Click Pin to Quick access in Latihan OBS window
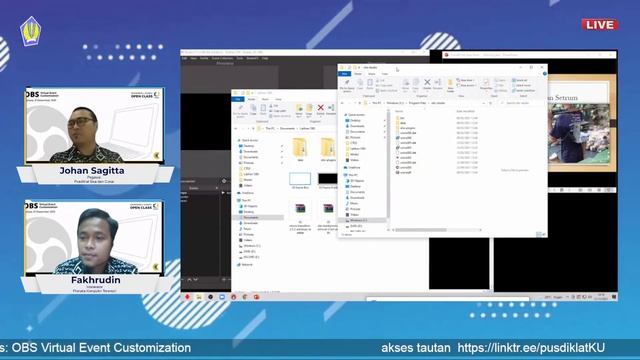The image size is (640, 360). 240,111
